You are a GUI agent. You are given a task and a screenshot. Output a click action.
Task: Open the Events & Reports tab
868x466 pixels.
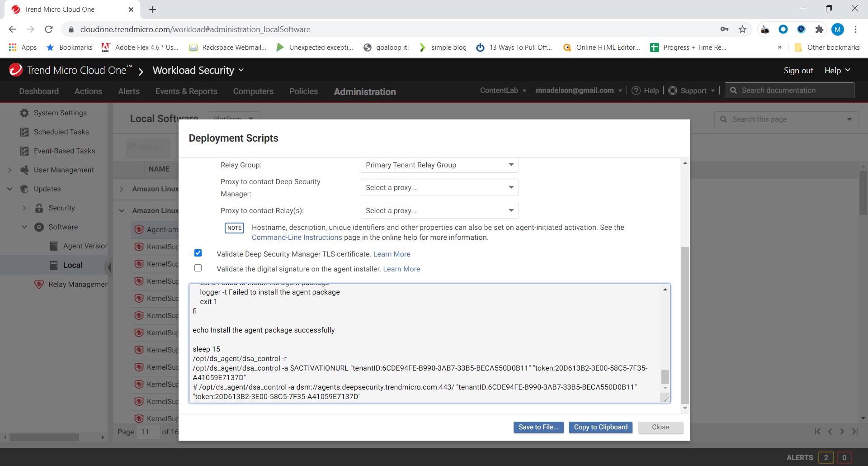click(186, 91)
